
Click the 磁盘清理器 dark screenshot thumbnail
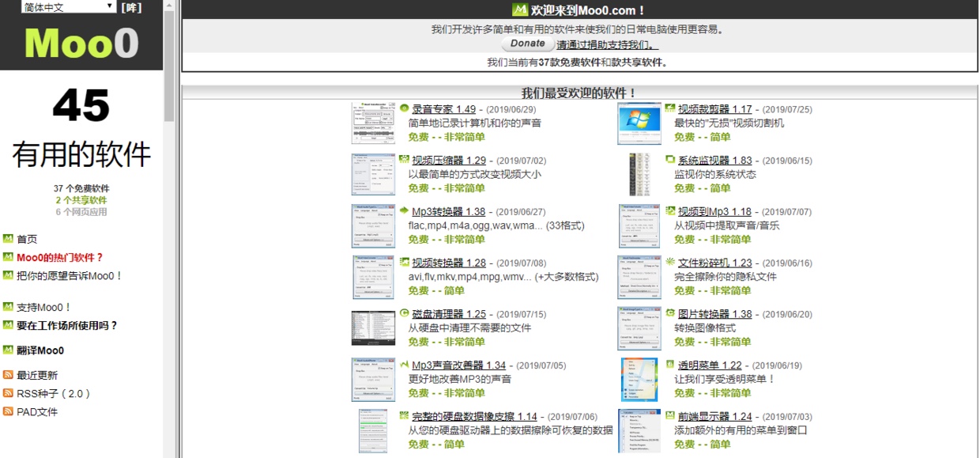coord(373,328)
